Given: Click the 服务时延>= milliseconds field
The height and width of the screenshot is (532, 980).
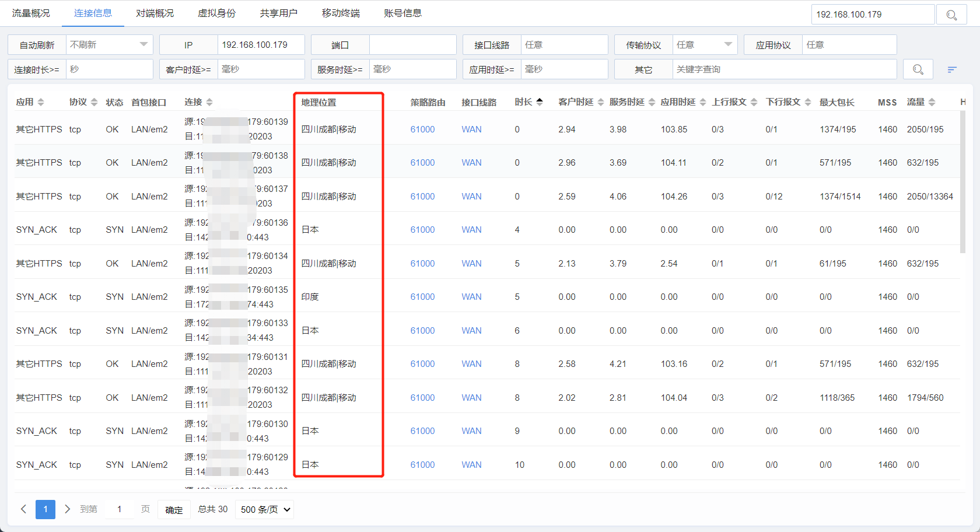Looking at the screenshot, I should point(412,69).
